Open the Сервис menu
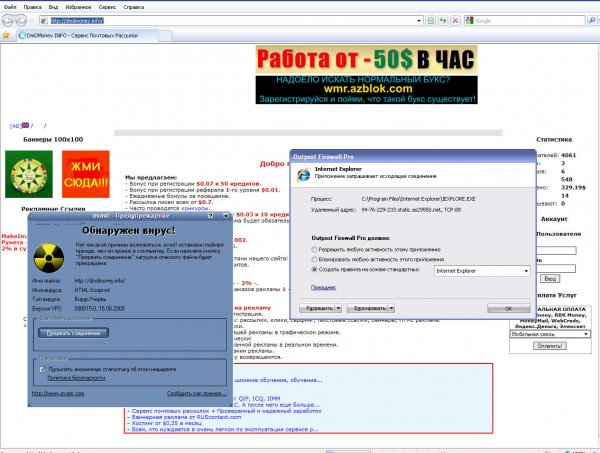 107,7
